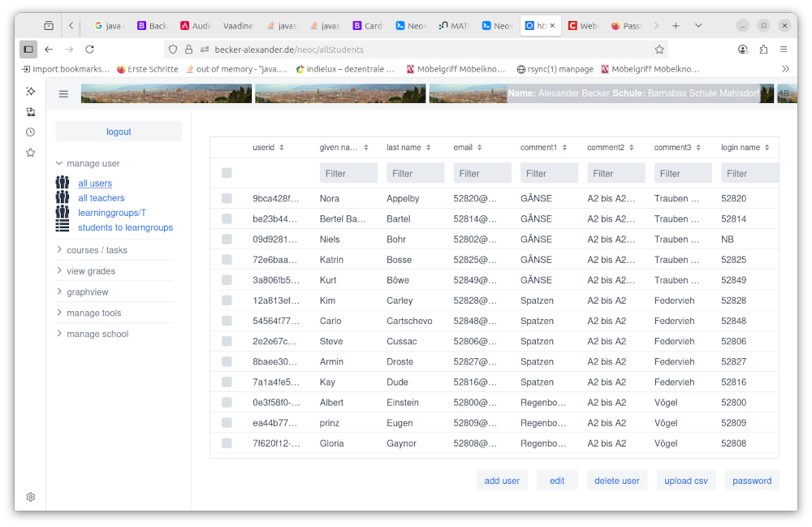
Task: Switch to the MAT browser tab
Action: coord(453,26)
